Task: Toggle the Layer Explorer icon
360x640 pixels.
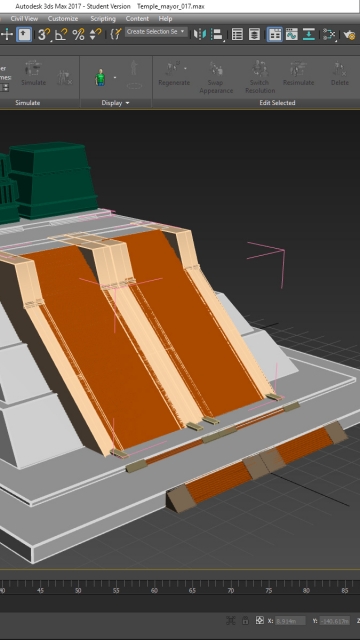Action: 254,34
